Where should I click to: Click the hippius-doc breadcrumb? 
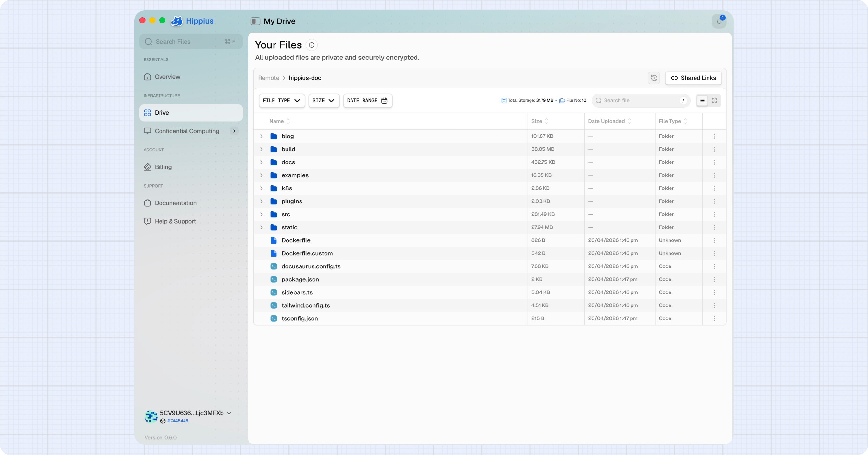click(305, 78)
